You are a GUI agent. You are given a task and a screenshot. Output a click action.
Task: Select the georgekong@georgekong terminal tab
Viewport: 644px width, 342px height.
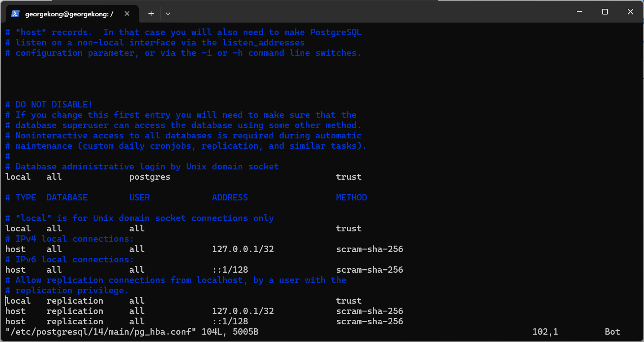pos(69,14)
